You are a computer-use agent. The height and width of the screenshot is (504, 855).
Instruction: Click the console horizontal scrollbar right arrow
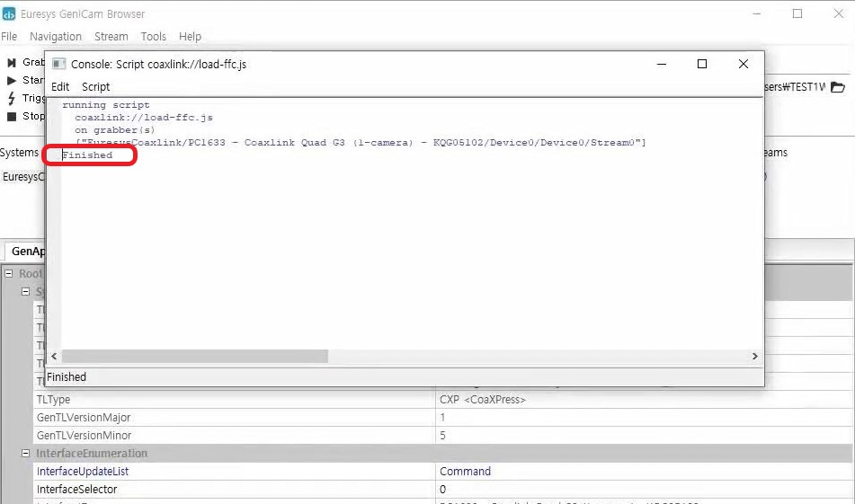755,357
